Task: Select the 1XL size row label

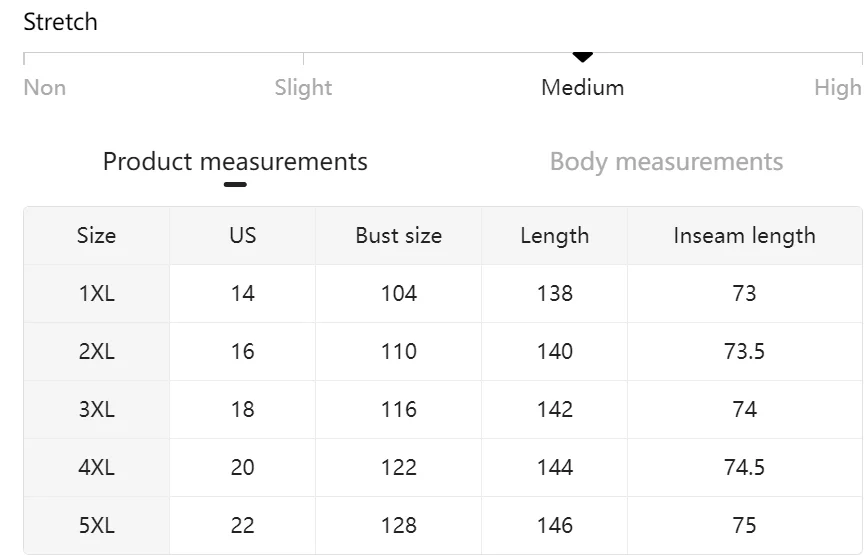Action: coord(96,294)
